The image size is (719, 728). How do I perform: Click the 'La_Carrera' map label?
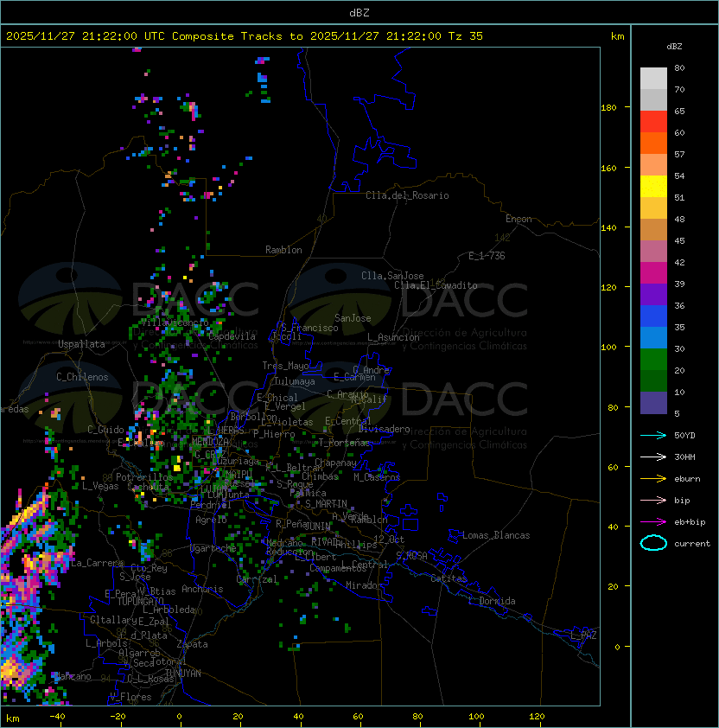pyautogui.click(x=97, y=563)
